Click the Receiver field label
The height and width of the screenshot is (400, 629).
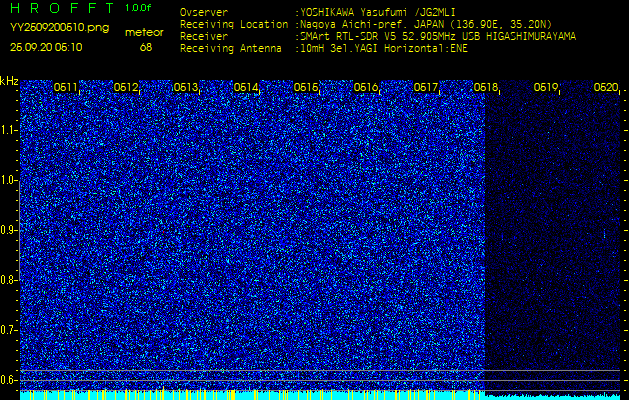(204, 37)
